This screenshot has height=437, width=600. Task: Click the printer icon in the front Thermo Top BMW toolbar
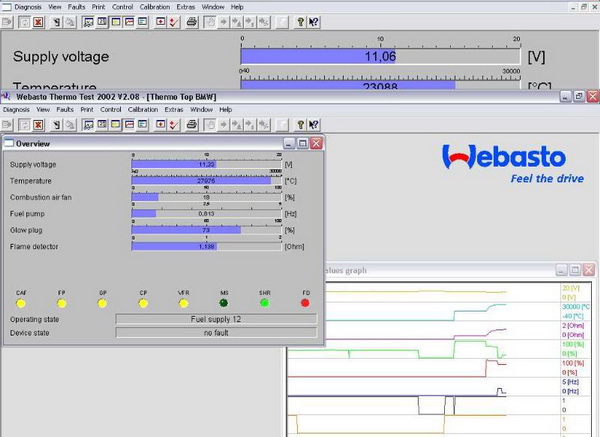click(192, 125)
